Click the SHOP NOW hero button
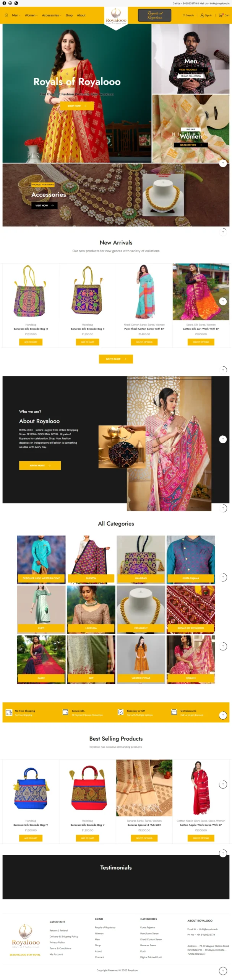 (77, 106)
